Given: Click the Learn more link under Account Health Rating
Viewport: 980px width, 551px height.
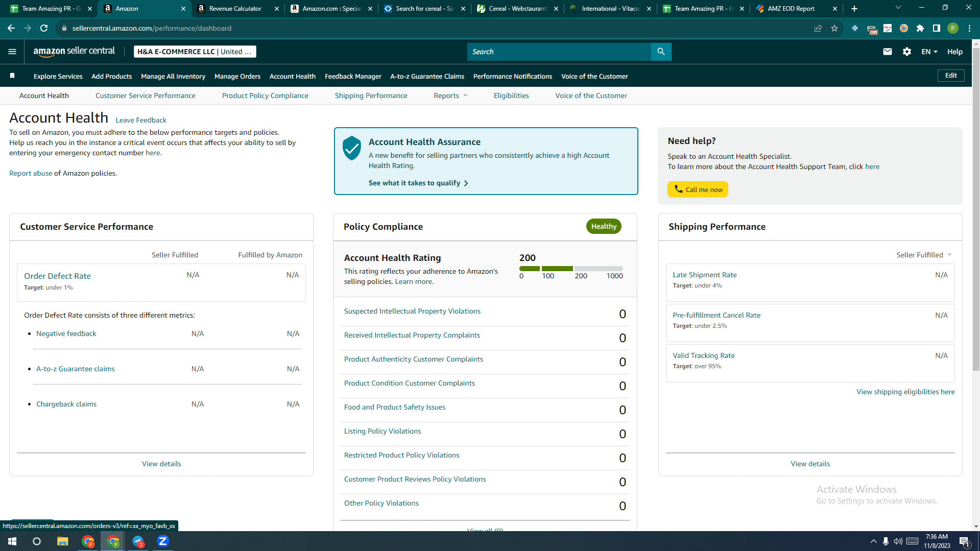Looking at the screenshot, I should 413,281.
